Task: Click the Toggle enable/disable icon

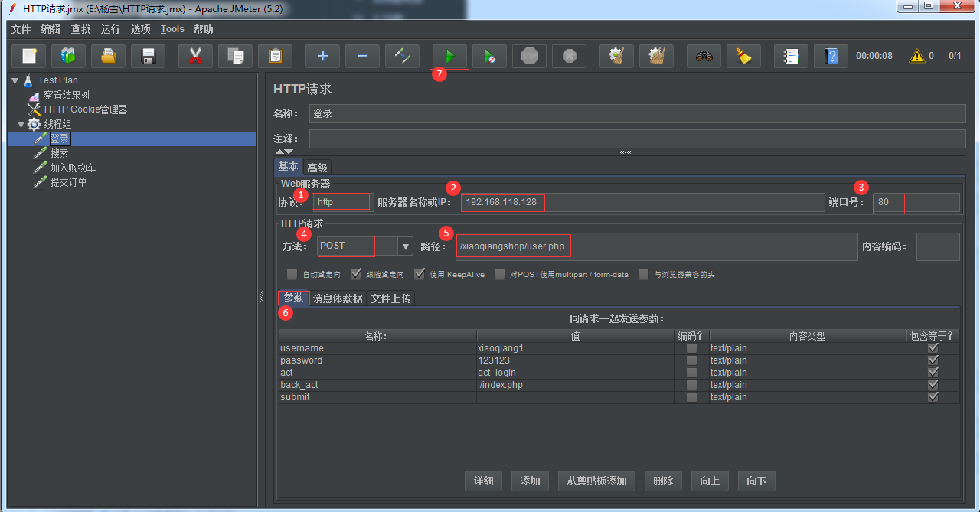Action: tap(402, 56)
